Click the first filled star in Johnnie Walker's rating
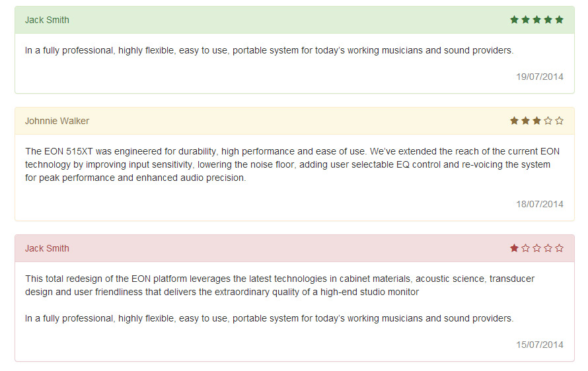This screenshot has height=371, width=588. pos(515,121)
